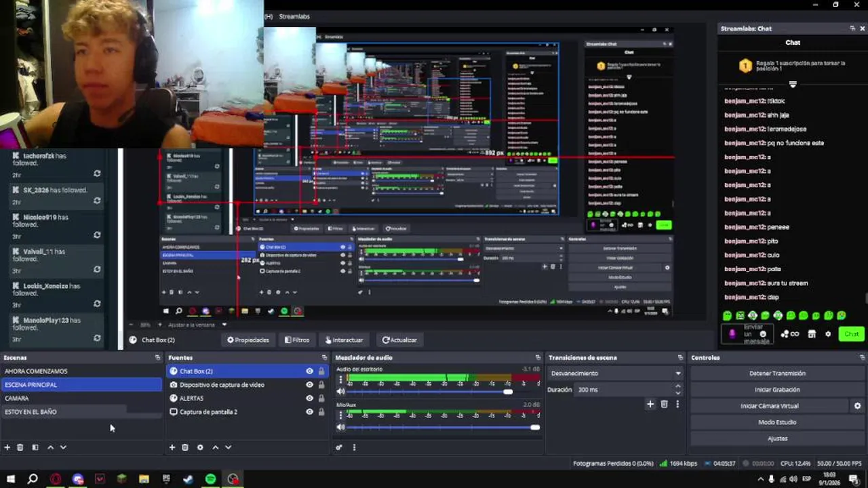Open the Windows Start menu
This screenshot has height=488, width=868.
coord(10,479)
